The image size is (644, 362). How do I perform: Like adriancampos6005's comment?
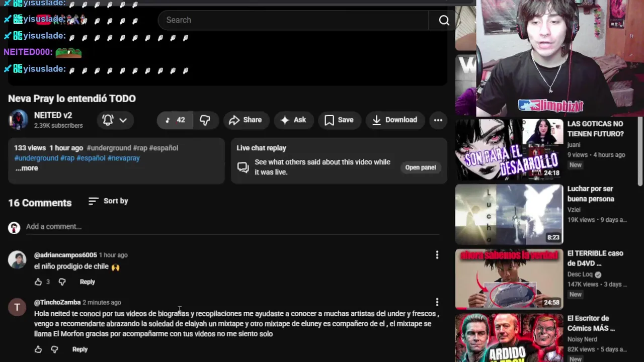point(38,282)
